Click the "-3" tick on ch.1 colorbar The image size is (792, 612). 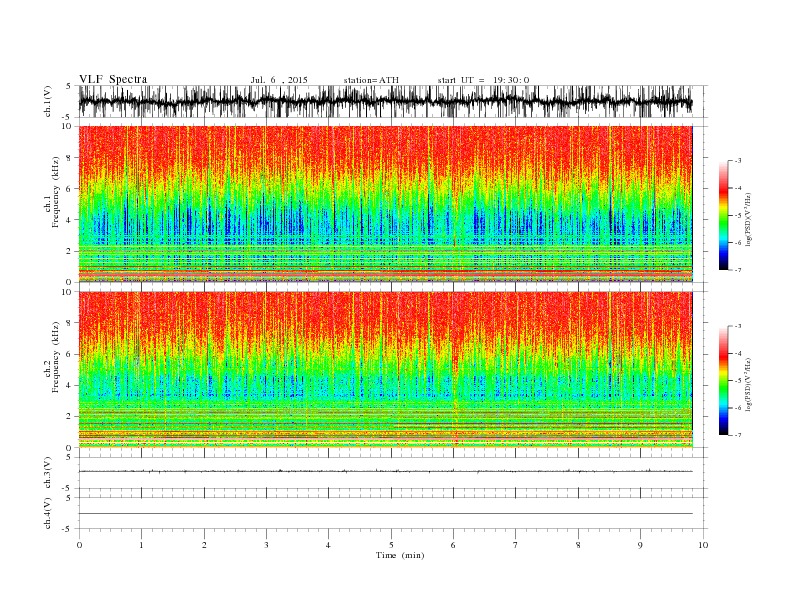tap(737, 161)
